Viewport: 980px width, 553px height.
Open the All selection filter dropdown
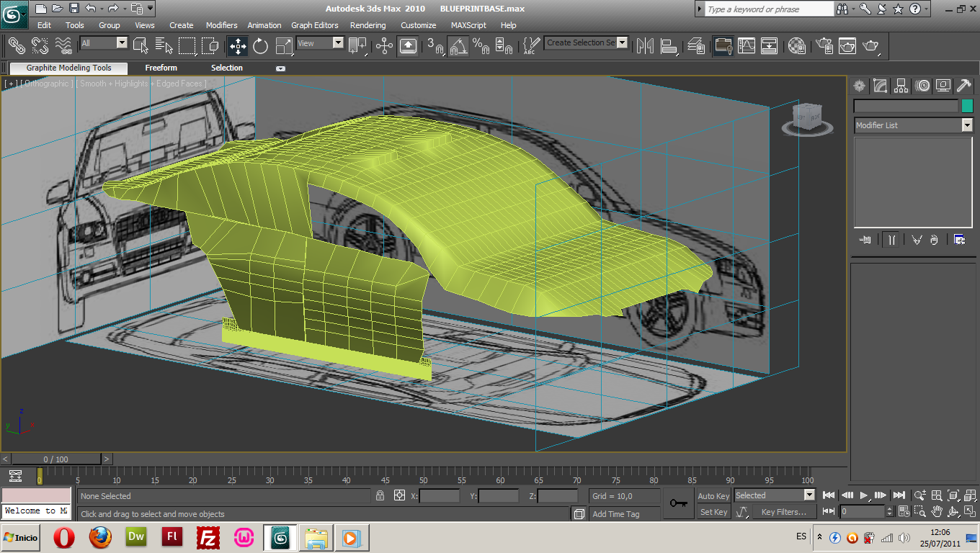(x=122, y=43)
